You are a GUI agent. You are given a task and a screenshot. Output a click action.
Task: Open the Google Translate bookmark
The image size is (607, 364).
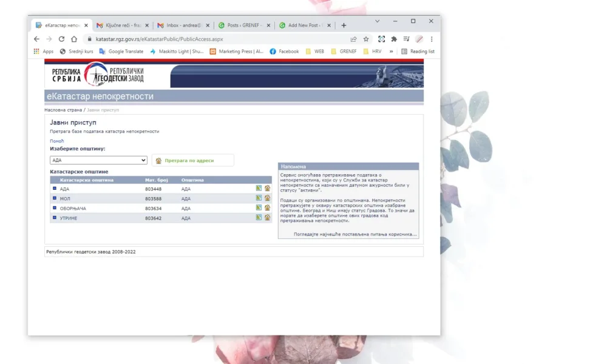(x=121, y=52)
